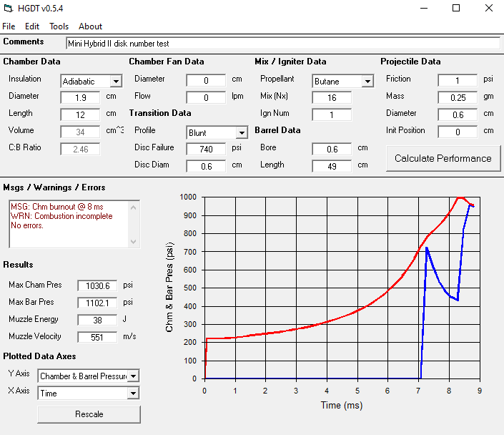Click the Comments text field
Image resolution: width=504 pixels, height=435 pixels.
pyautogui.click(x=282, y=44)
